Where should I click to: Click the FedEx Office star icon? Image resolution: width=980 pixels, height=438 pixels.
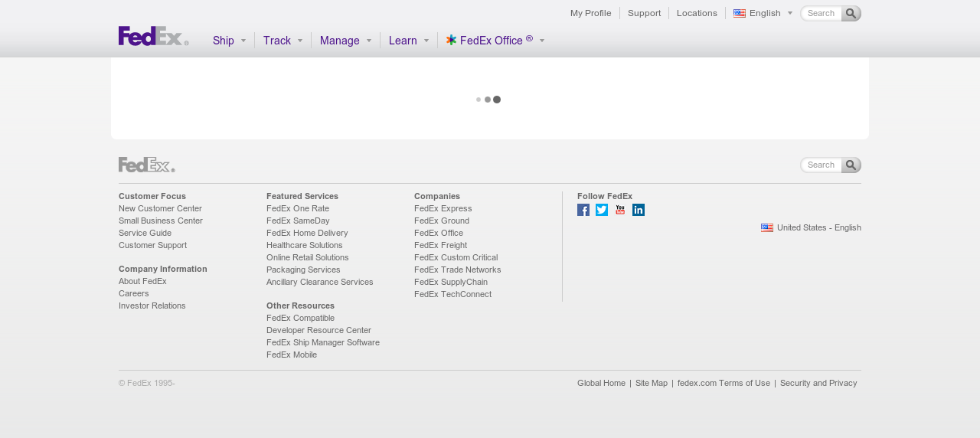click(x=452, y=40)
